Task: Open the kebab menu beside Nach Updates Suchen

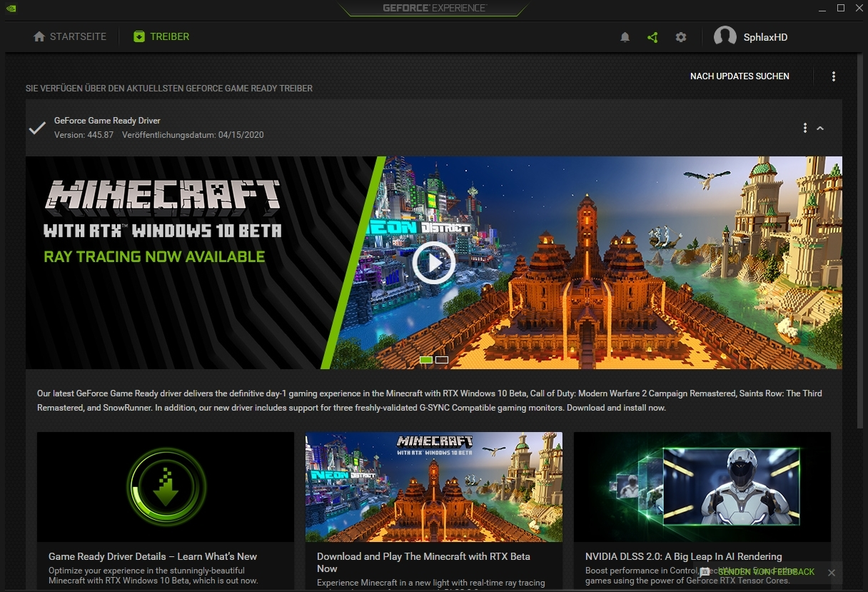Action: tap(834, 76)
